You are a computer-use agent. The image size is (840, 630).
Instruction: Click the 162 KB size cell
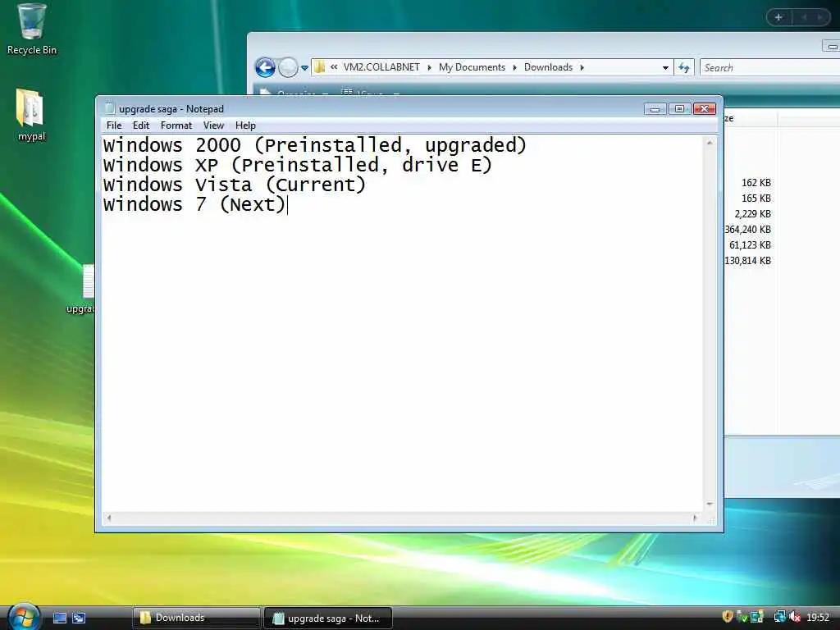[x=756, y=183]
